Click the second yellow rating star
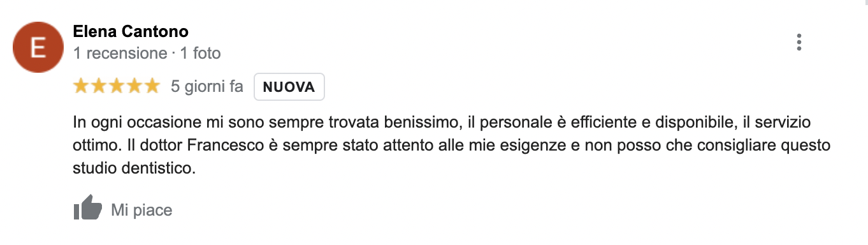 point(99,86)
